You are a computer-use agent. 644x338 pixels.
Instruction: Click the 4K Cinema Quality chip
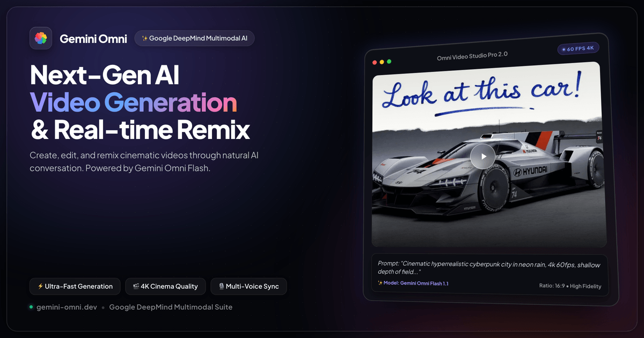click(x=165, y=286)
